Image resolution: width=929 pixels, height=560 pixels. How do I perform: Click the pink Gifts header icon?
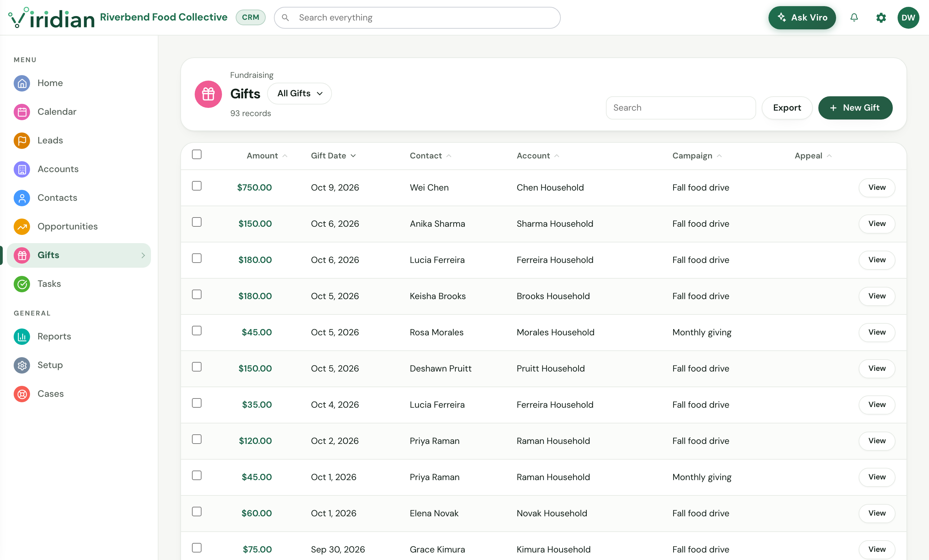[208, 94]
